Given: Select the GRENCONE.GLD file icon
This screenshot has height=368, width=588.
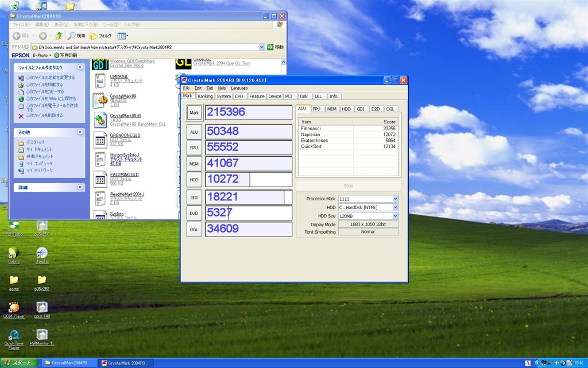Looking at the screenshot, I should click(x=100, y=140).
